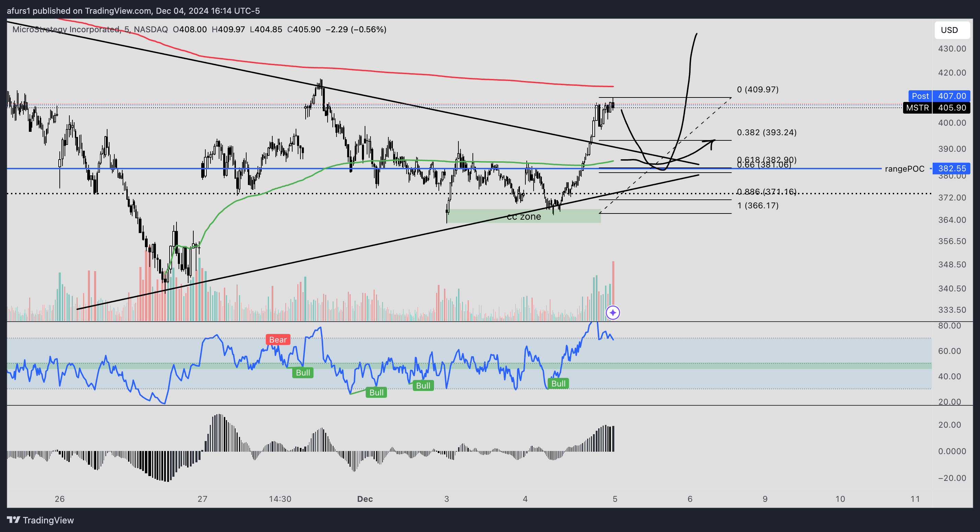Click the Dec time axis label
This screenshot has width=980, height=532.
365,499
